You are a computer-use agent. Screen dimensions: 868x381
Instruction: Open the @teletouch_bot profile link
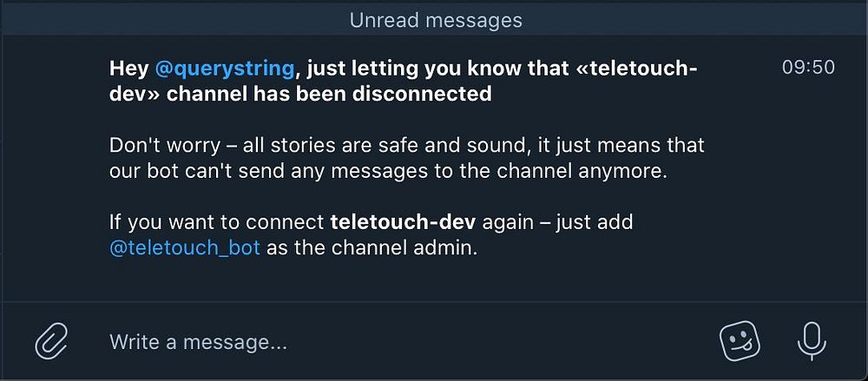tap(185, 247)
